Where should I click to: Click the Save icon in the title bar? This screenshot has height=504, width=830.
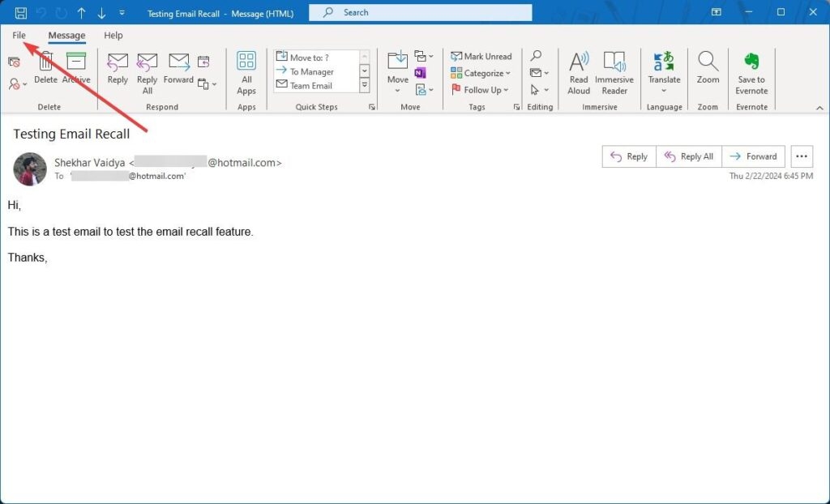click(20, 13)
